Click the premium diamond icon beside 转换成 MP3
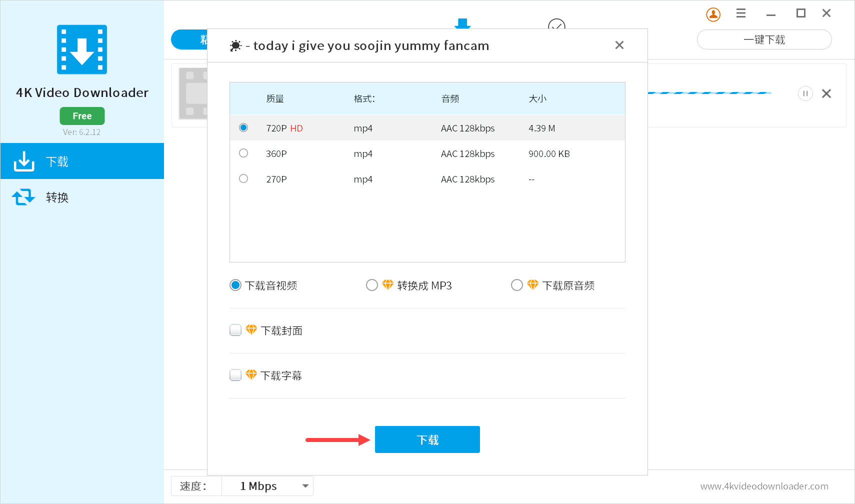Image resolution: width=855 pixels, height=504 pixels. pyautogui.click(x=387, y=284)
